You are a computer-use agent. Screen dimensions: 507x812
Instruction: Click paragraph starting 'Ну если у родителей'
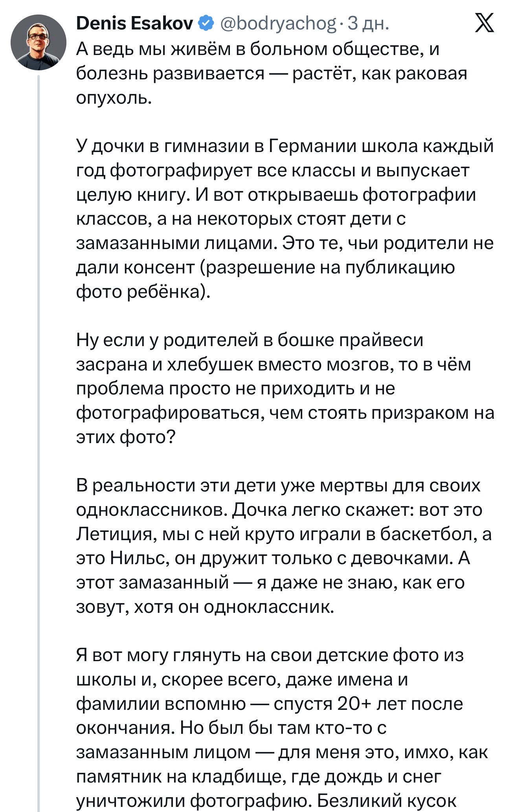pos(285,389)
